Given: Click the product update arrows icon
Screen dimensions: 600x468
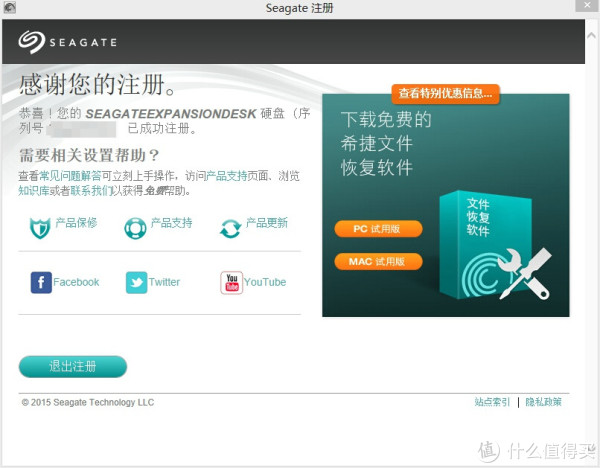Looking at the screenshot, I should [x=230, y=228].
